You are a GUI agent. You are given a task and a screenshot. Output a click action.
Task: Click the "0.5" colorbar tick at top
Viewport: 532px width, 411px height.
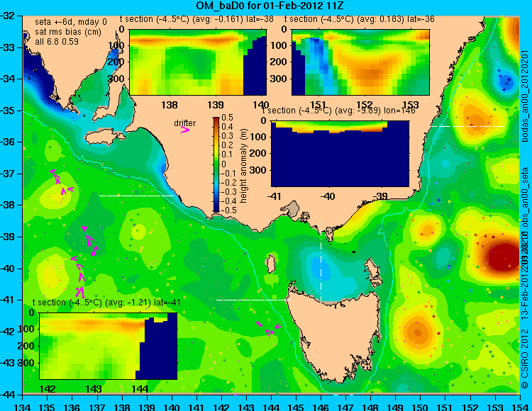pos(227,118)
